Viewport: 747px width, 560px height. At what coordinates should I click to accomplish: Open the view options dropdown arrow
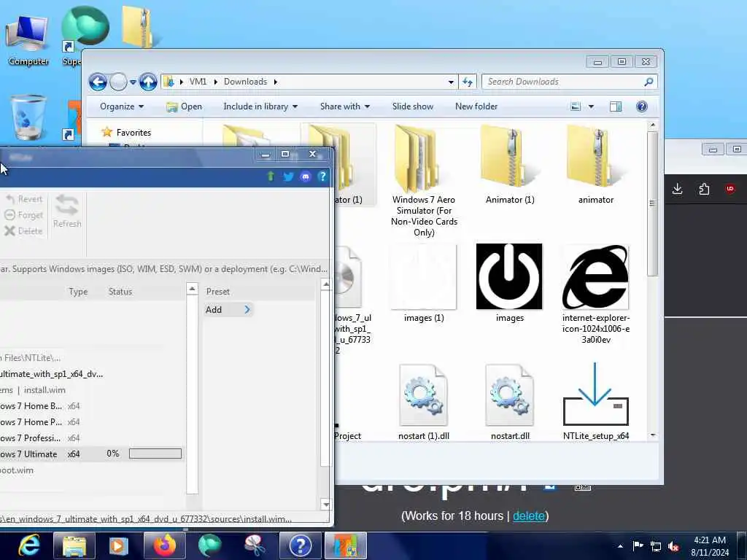coord(591,106)
